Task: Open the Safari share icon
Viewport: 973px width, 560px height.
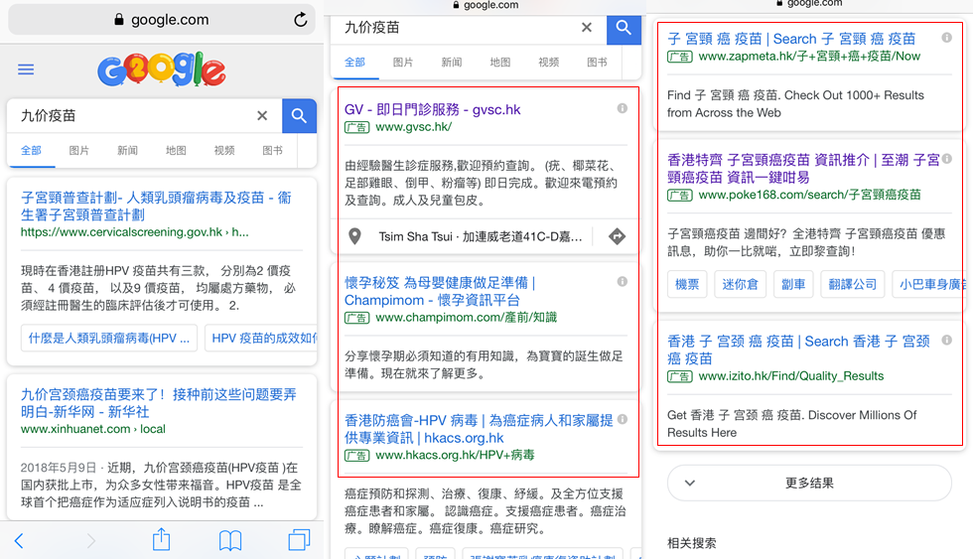Action: [161, 539]
